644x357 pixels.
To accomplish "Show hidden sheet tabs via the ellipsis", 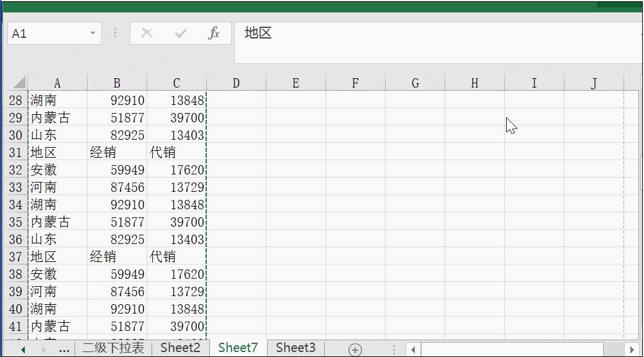I will click(63, 349).
